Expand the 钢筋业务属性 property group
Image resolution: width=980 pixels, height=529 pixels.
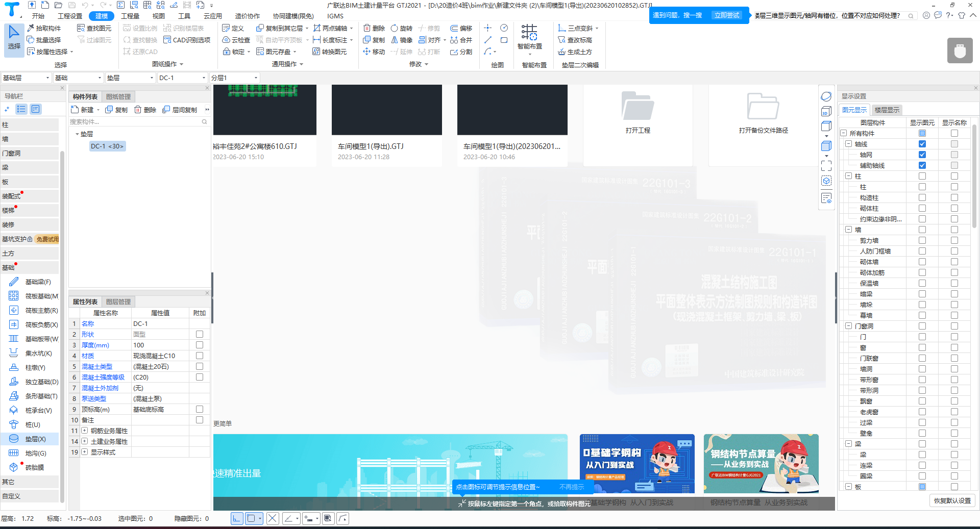pyautogui.click(x=85, y=431)
